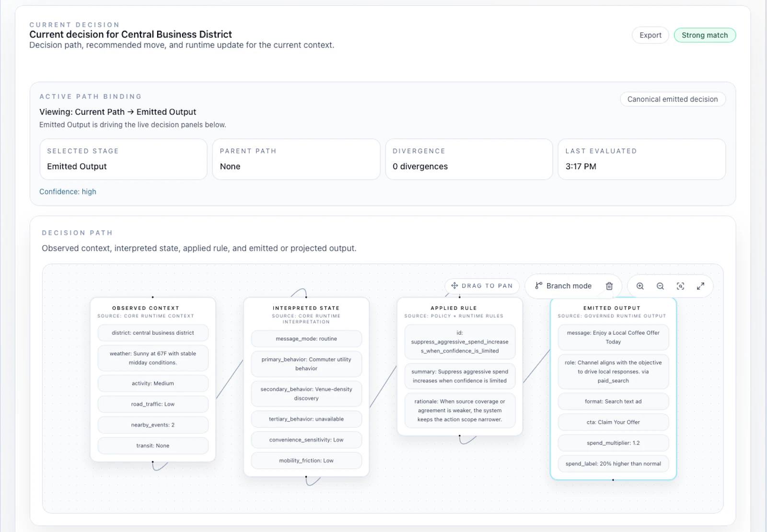Zoom in on the decision graph
This screenshot has height=532, width=767.
tap(640, 286)
